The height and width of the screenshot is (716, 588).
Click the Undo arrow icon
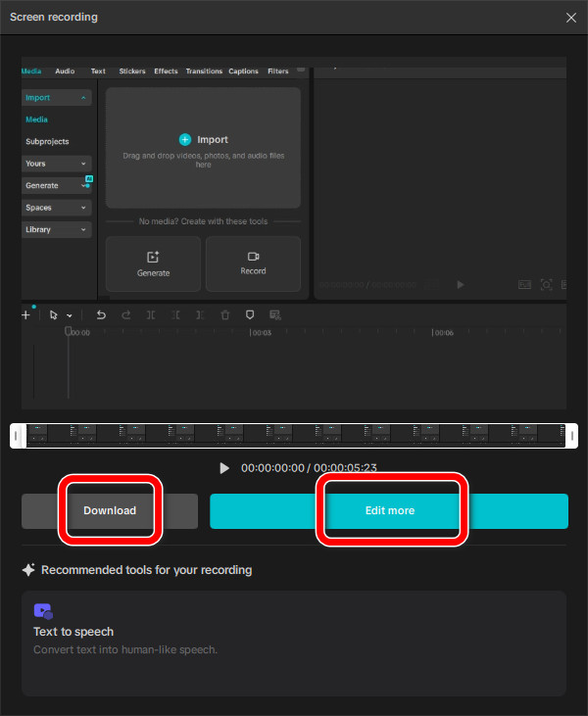(101, 314)
